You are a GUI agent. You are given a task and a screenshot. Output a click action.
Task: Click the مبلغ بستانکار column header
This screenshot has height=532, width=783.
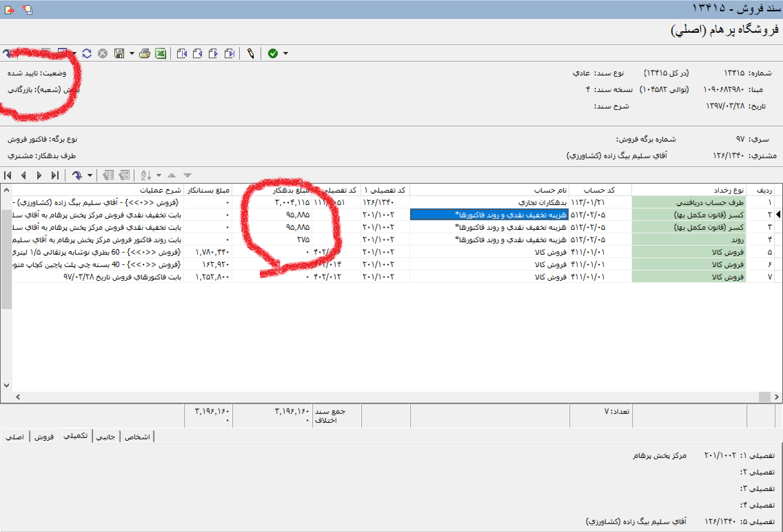(208, 190)
